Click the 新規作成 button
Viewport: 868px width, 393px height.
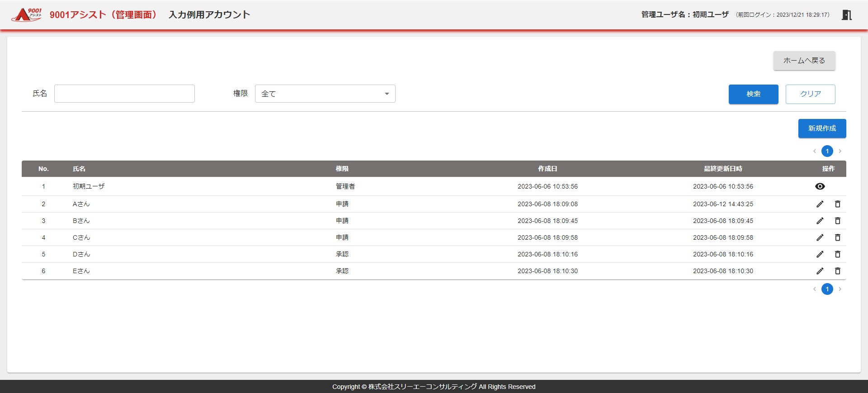point(822,128)
